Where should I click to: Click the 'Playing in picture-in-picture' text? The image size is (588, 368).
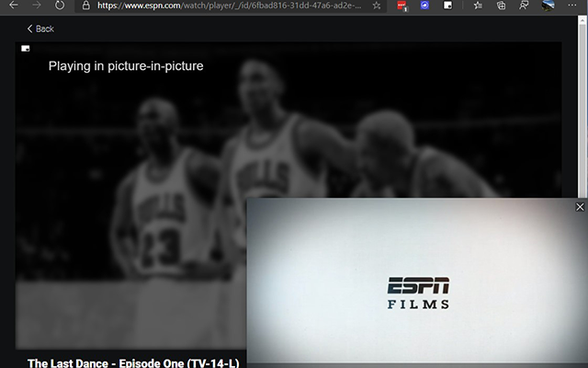tap(126, 66)
